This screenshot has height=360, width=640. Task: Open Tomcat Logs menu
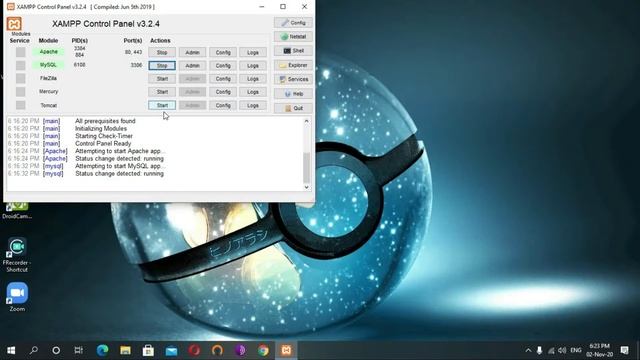[x=253, y=105]
